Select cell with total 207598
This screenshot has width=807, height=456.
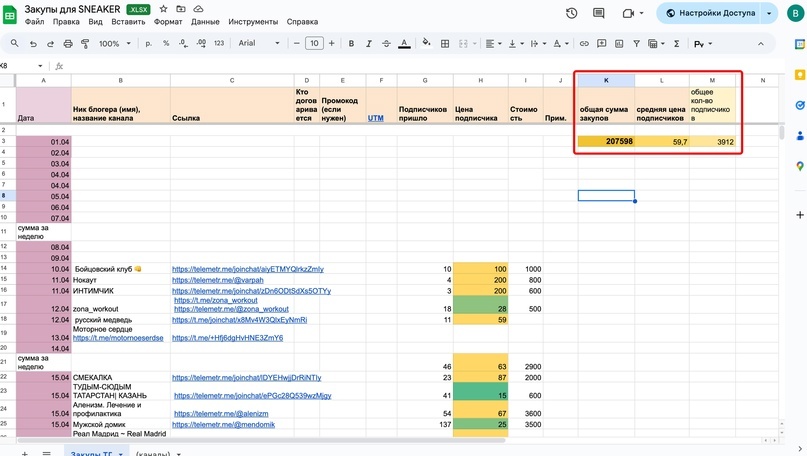tap(606, 141)
